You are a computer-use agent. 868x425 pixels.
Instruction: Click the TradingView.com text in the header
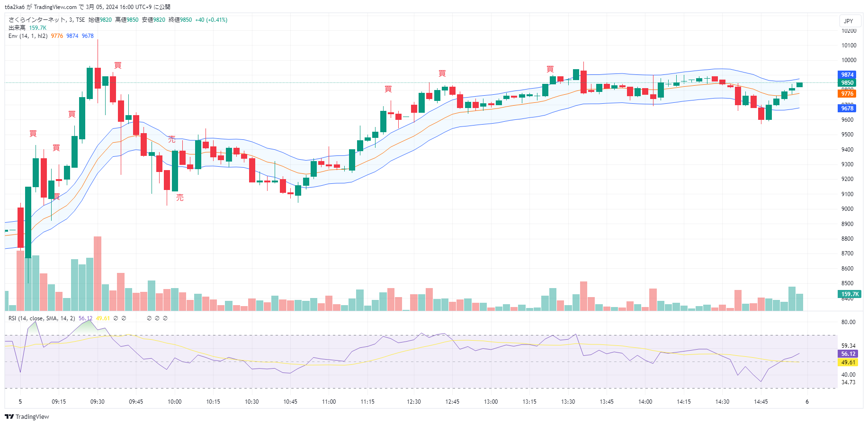pyautogui.click(x=55, y=7)
